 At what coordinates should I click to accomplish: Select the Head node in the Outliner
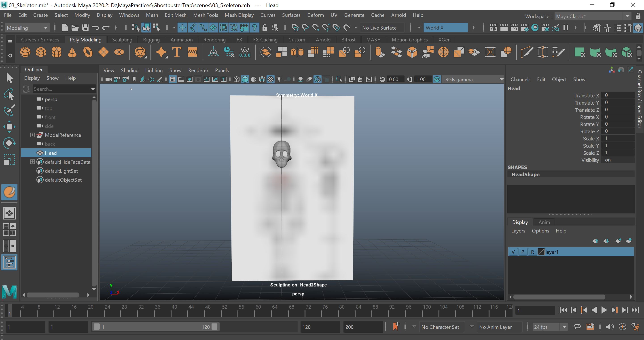click(51, 153)
